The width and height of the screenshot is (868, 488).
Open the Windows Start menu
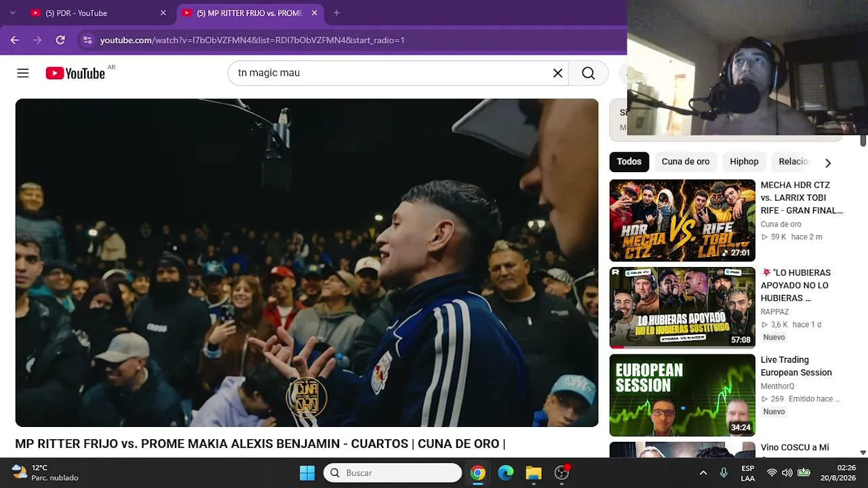307,472
